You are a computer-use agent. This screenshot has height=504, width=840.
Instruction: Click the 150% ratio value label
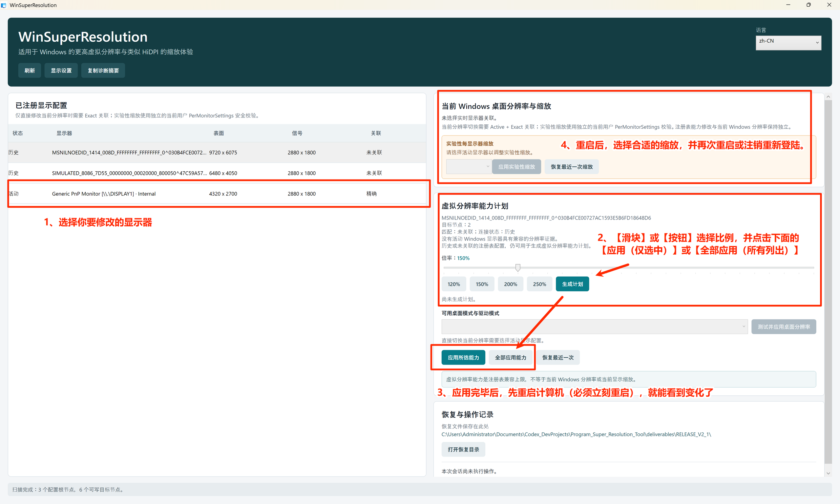[x=463, y=258]
